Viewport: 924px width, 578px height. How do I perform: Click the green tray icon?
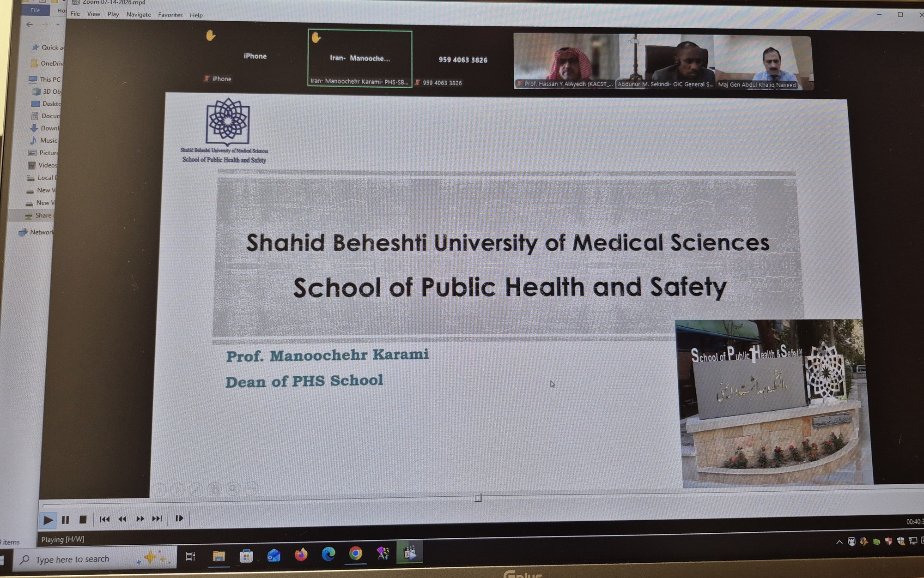coord(876,542)
